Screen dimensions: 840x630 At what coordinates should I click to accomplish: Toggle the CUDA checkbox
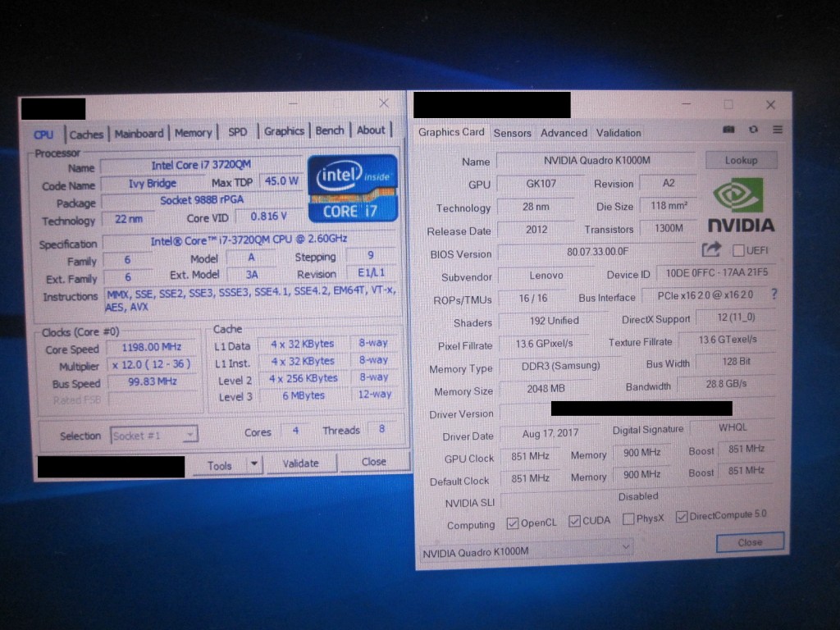coord(574,521)
